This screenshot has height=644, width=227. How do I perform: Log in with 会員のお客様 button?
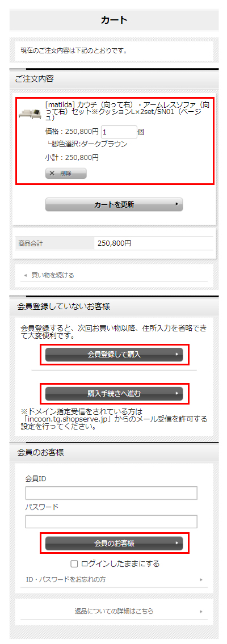114,544
